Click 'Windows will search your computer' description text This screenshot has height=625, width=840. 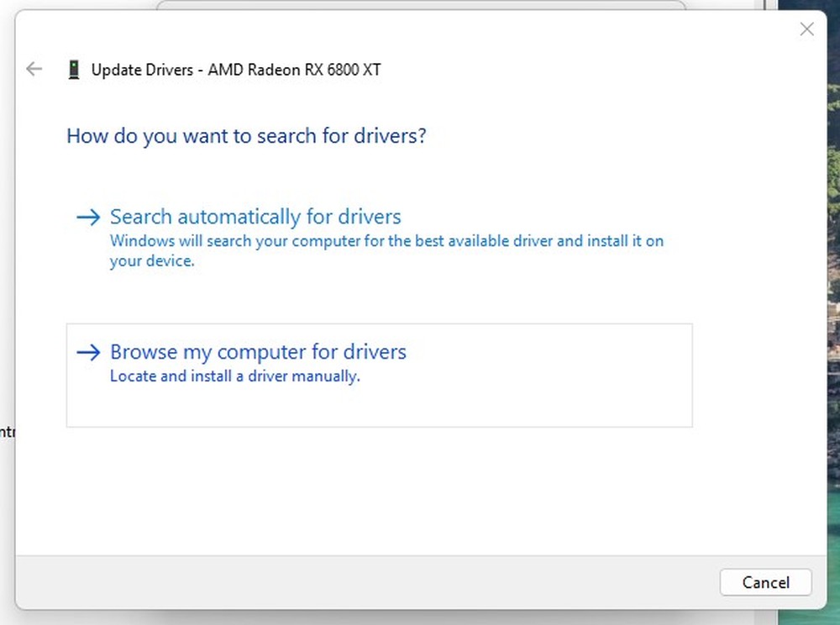click(x=386, y=250)
